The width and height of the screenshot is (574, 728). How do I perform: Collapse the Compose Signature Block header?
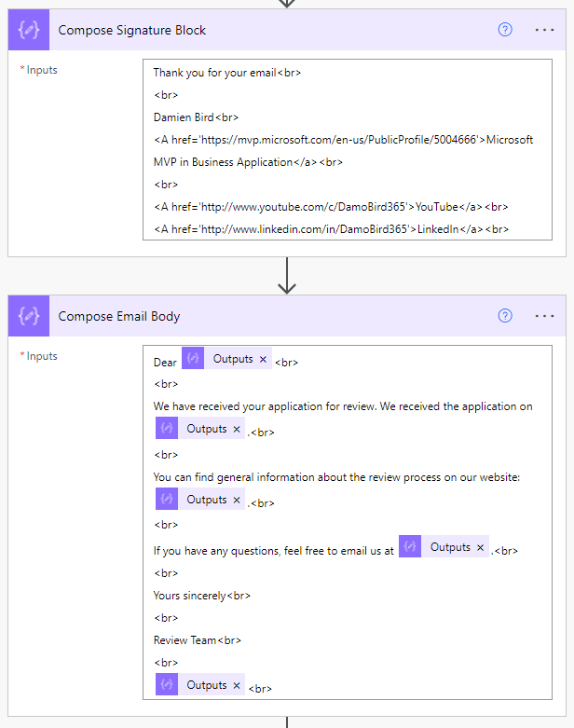pos(287,30)
